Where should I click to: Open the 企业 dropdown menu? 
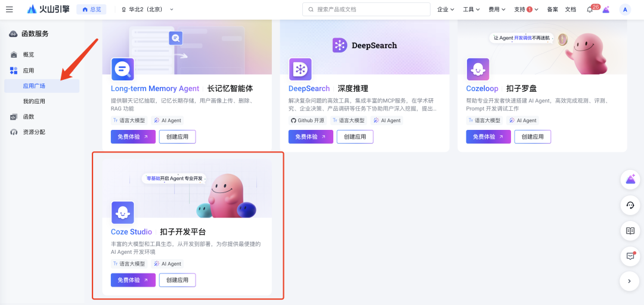(x=445, y=10)
